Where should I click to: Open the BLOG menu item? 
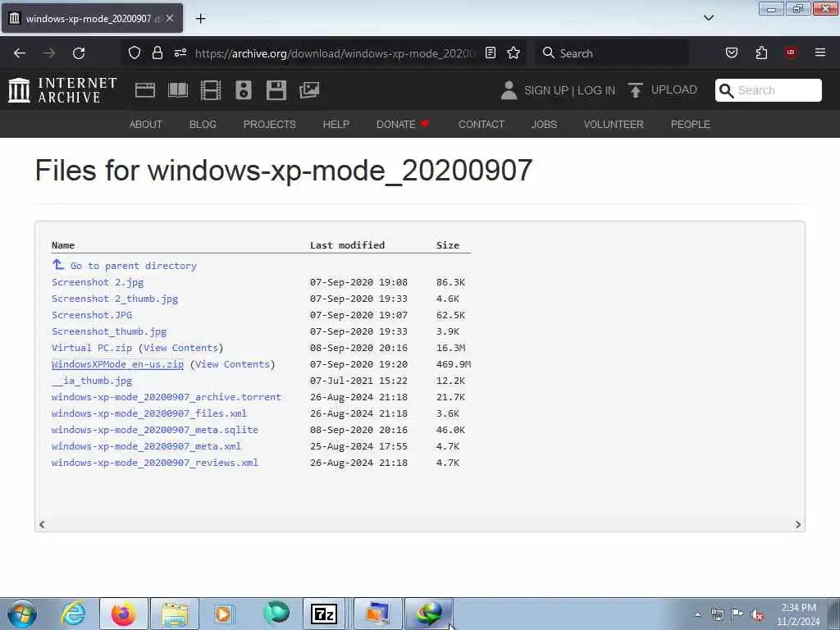203,125
